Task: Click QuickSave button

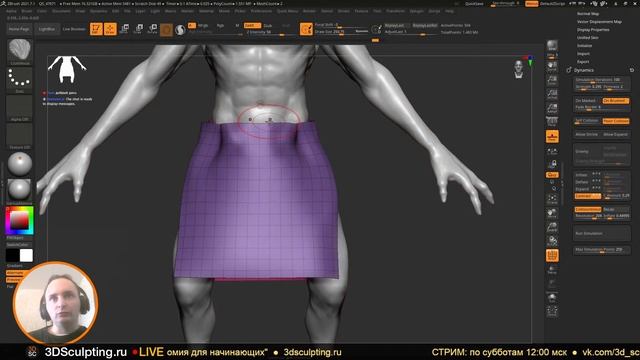Action: 474,4
